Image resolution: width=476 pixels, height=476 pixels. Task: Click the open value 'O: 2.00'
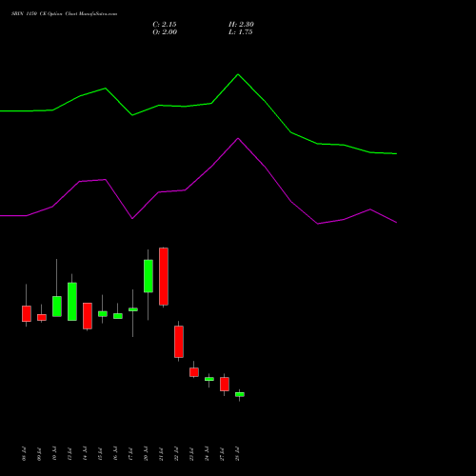coord(165,32)
